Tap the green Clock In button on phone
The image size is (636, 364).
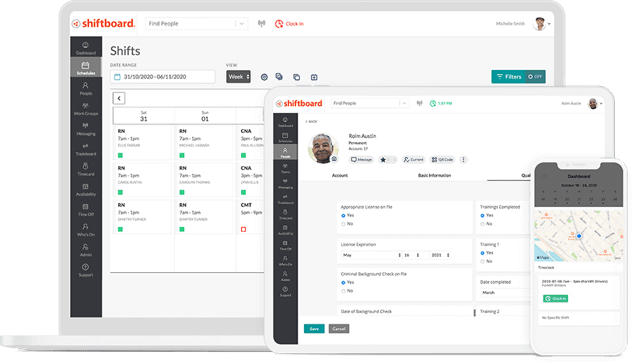[x=555, y=299]
